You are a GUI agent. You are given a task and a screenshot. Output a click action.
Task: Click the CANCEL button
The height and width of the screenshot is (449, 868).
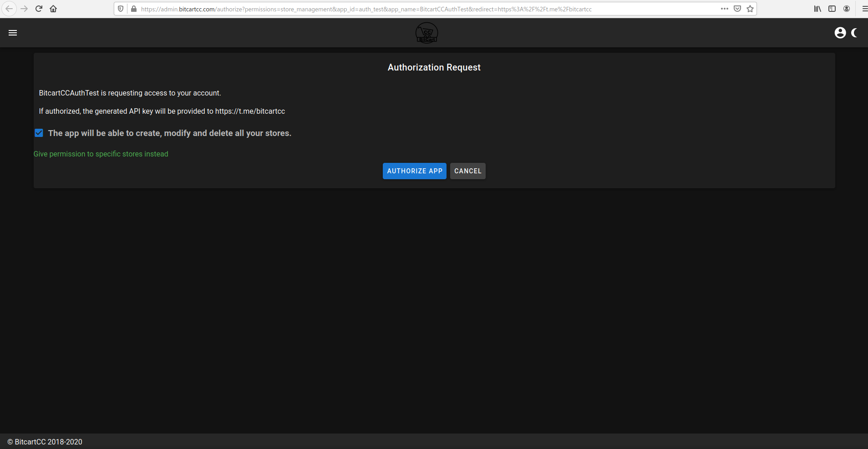[x=468, y=171]
